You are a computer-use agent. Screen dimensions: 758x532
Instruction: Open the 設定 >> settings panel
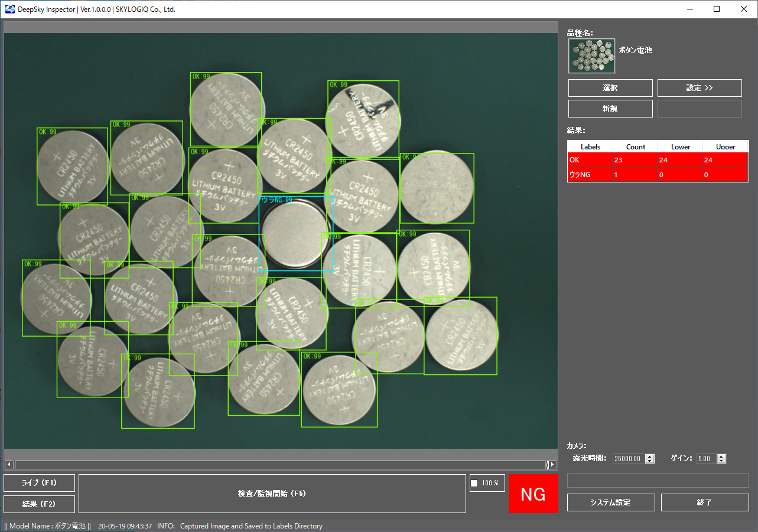click(x=700, y=88)
